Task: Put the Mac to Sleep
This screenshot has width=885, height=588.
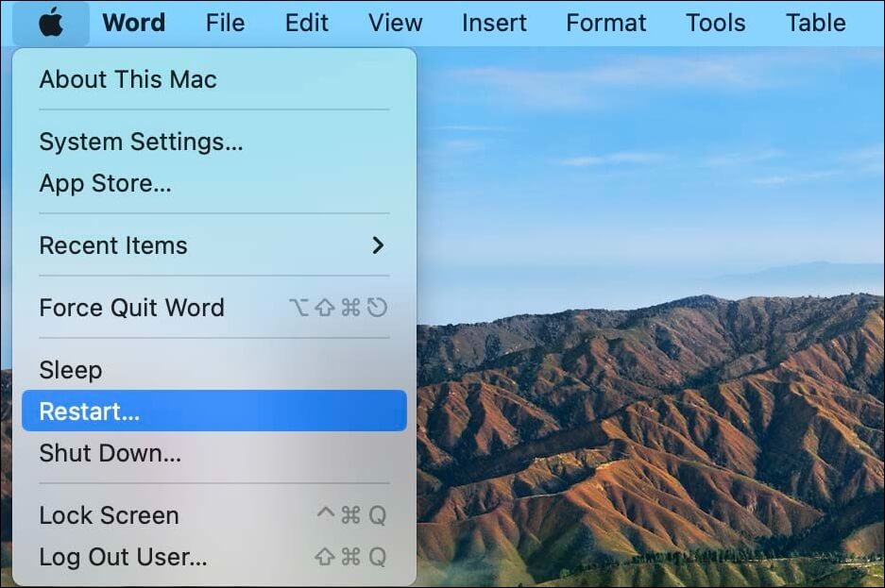Action: click(x=213, y=370)
